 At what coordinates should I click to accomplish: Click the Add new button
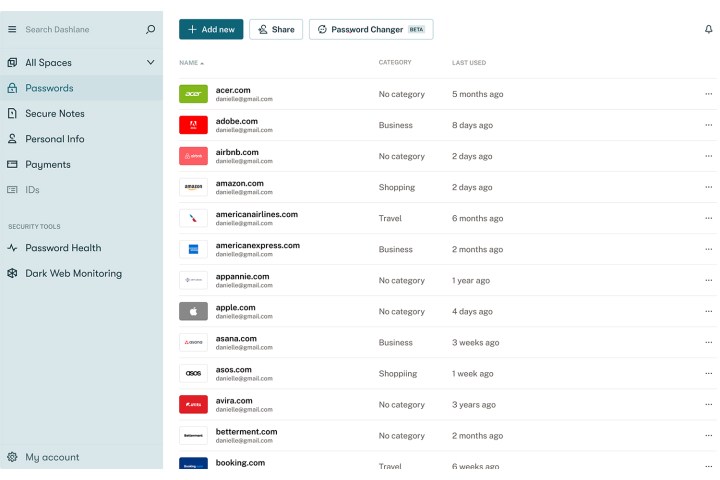tap(211, 30)
